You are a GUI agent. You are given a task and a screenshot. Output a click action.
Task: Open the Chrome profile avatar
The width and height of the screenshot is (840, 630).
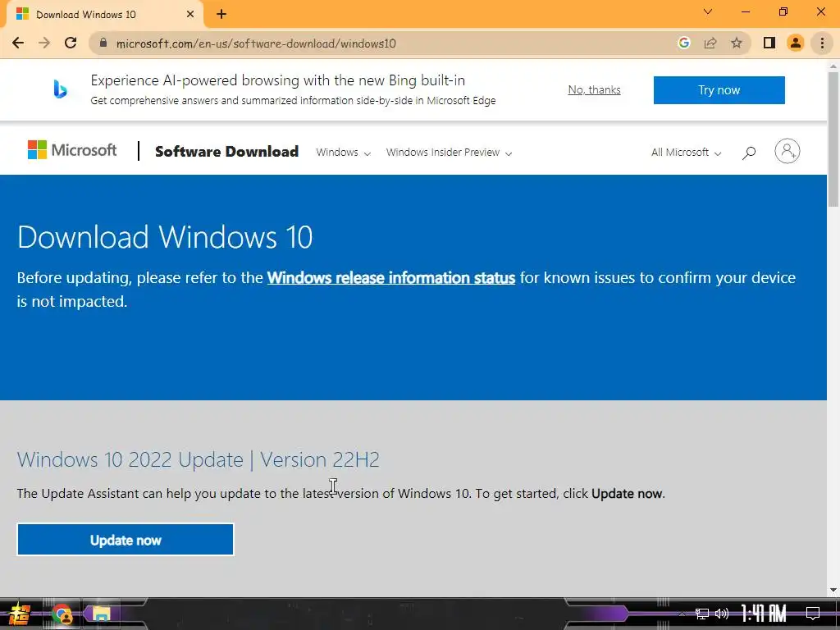pos(796,43)
